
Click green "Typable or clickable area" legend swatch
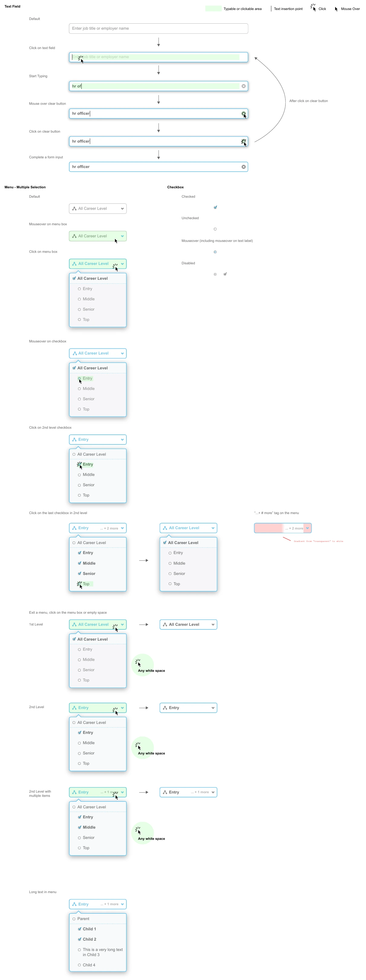pos(213,9)
